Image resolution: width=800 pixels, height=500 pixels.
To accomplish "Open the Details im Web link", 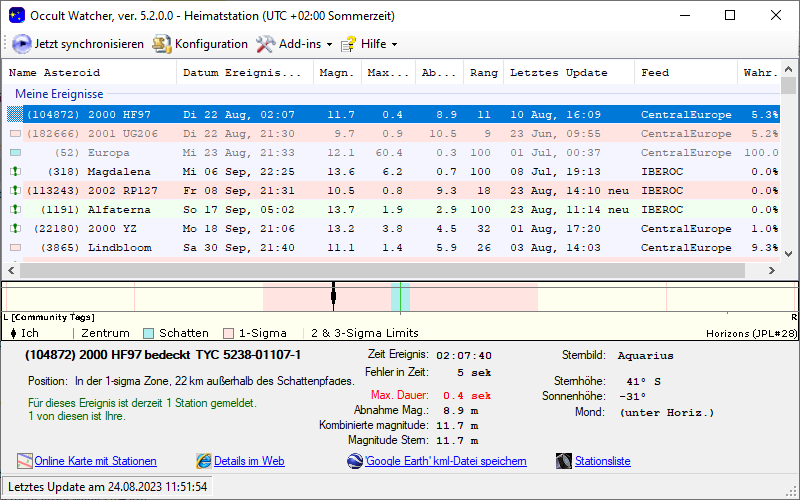I will (249, 461).
